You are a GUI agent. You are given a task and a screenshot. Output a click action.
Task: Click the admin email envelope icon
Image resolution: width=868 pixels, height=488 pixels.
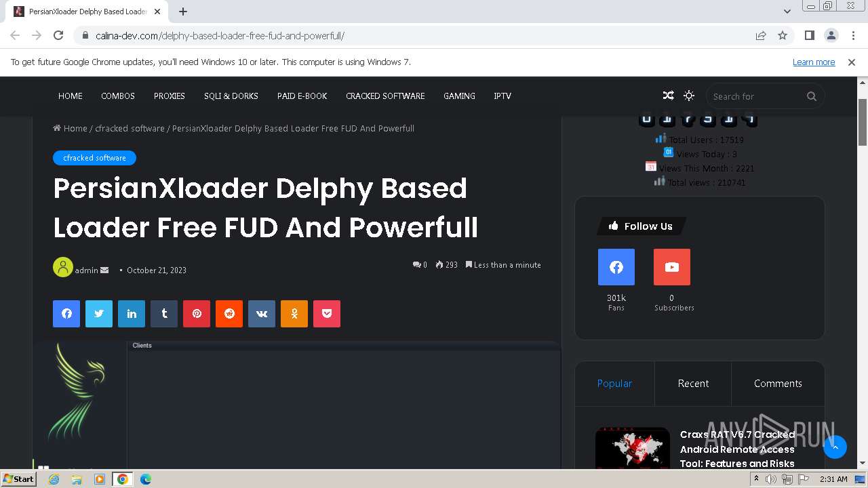[104, 270]
